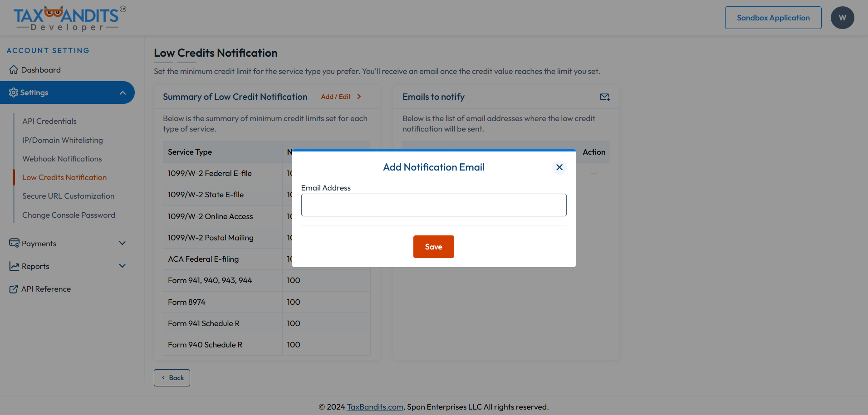Open the Payments card icon
The image size is (868, 415).
(14, 243)
